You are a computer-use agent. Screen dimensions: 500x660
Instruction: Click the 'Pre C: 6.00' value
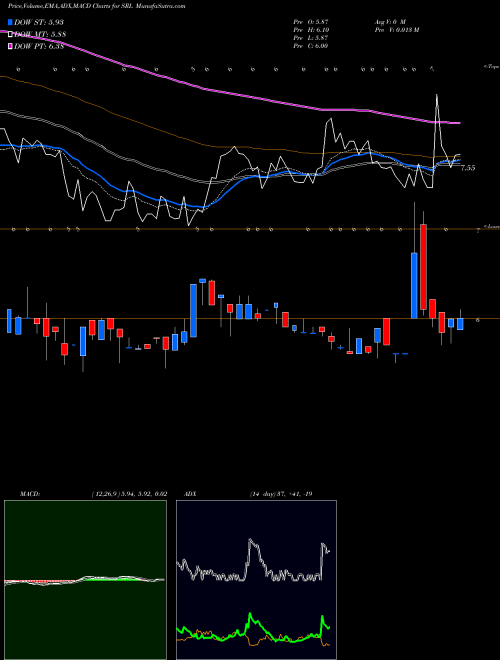pyautogui.click(x=311, y=46)
